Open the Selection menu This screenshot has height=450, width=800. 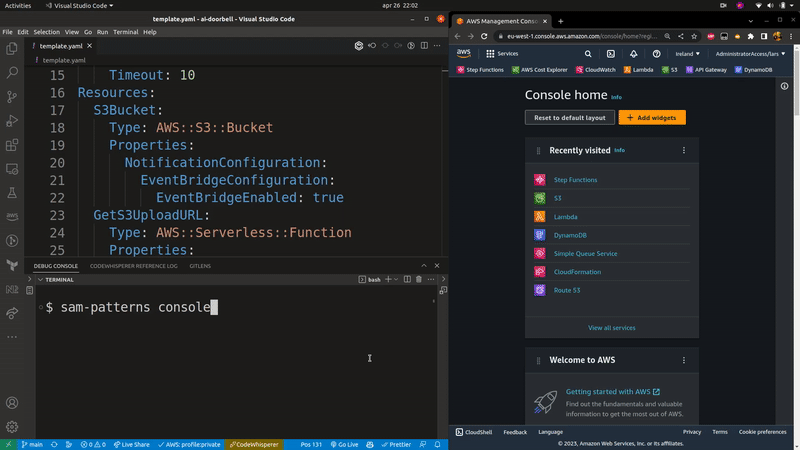46,32
